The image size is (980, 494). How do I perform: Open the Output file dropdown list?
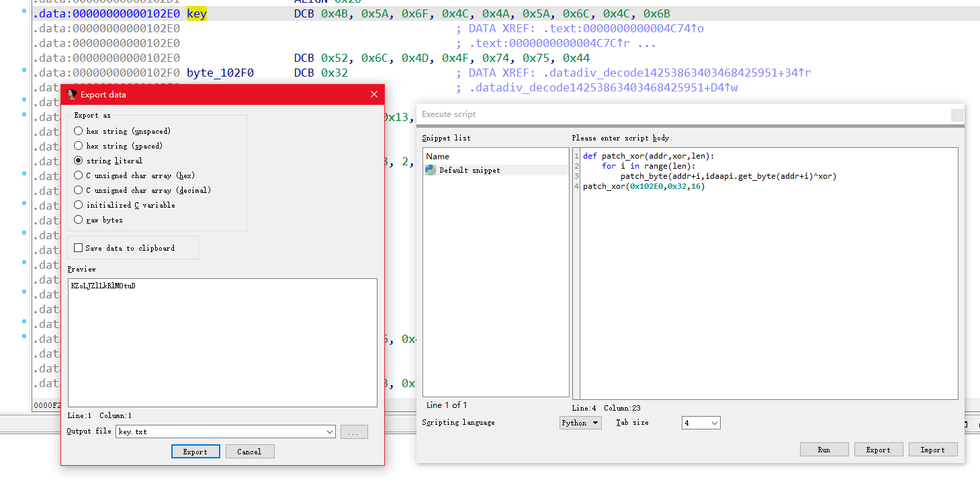(329, 431)
